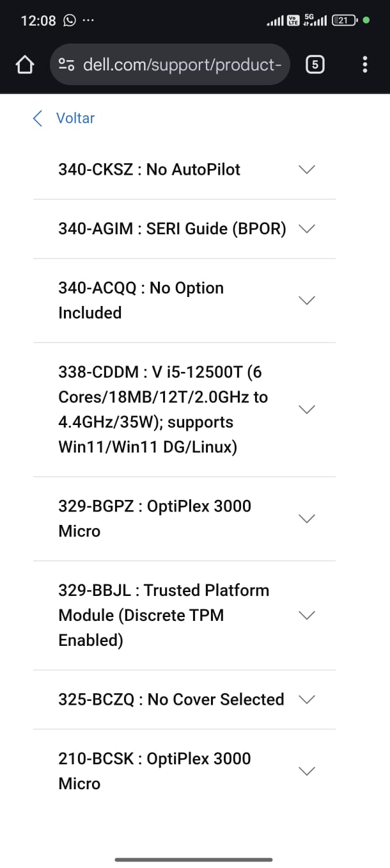390x868 pixels.
Task: Expand the 340-ACQQ No Option Included row
Action: point(308,300)
